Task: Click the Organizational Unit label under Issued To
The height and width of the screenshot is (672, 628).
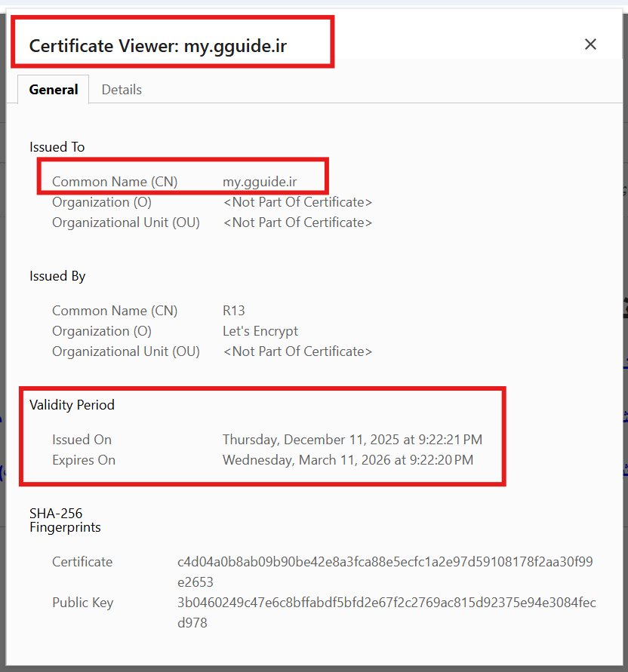Action: (x=125, y=222)
